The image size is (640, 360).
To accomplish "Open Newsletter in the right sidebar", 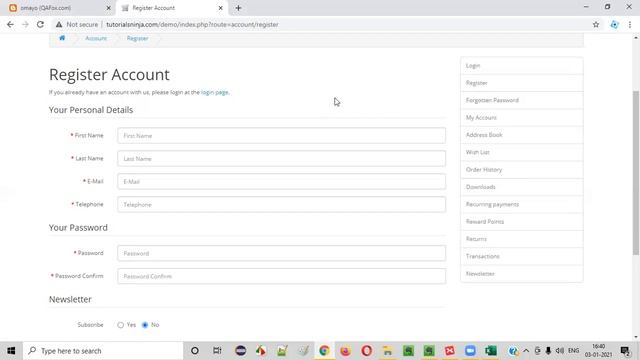I will 522,273.
